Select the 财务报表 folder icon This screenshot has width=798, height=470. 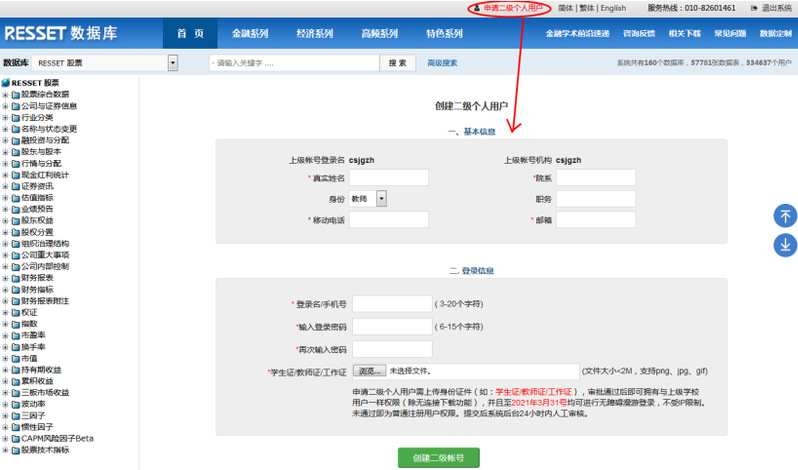(16, 278)
